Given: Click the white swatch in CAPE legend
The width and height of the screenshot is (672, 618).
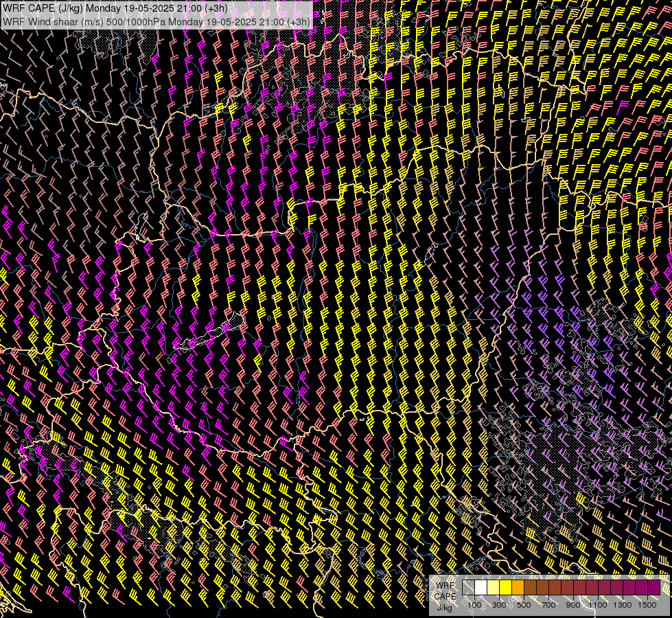Looking at the screenshot, I should [x=481, y=588].
